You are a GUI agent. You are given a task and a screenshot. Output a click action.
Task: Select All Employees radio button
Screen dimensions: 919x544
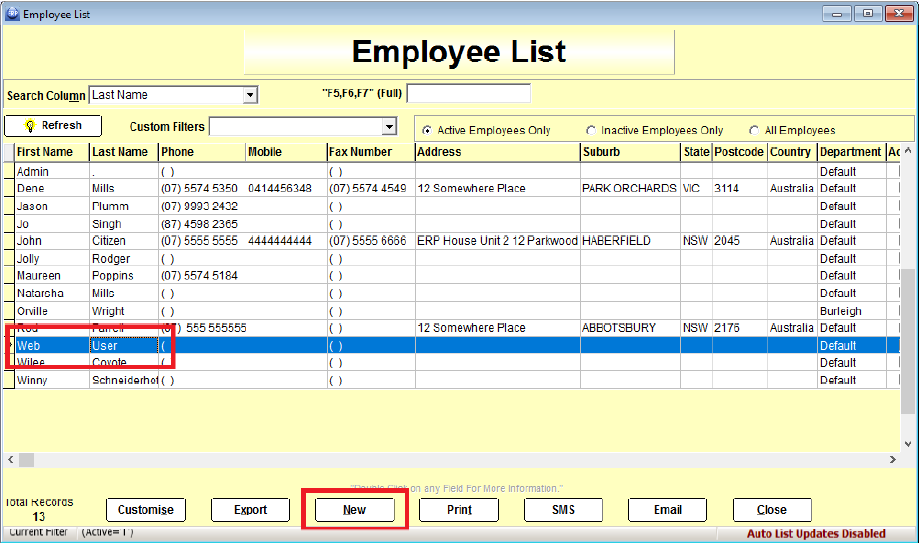click(754, 130)
